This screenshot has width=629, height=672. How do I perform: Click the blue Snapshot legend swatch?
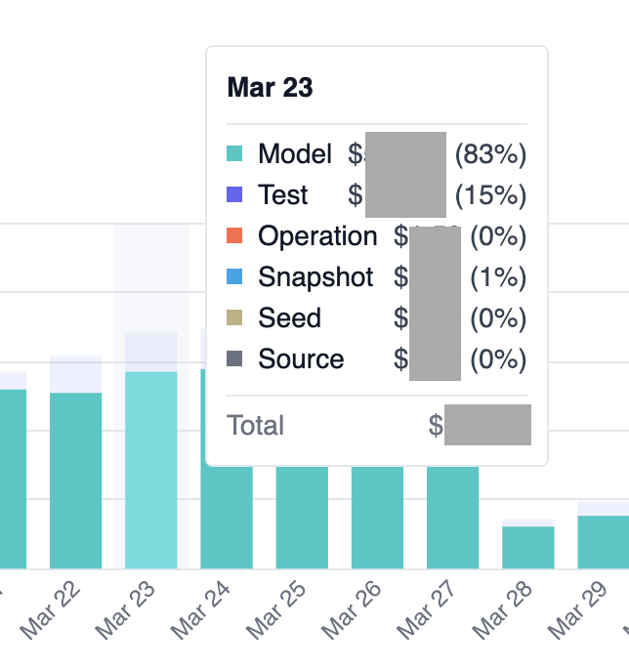[x=234, y=277]
